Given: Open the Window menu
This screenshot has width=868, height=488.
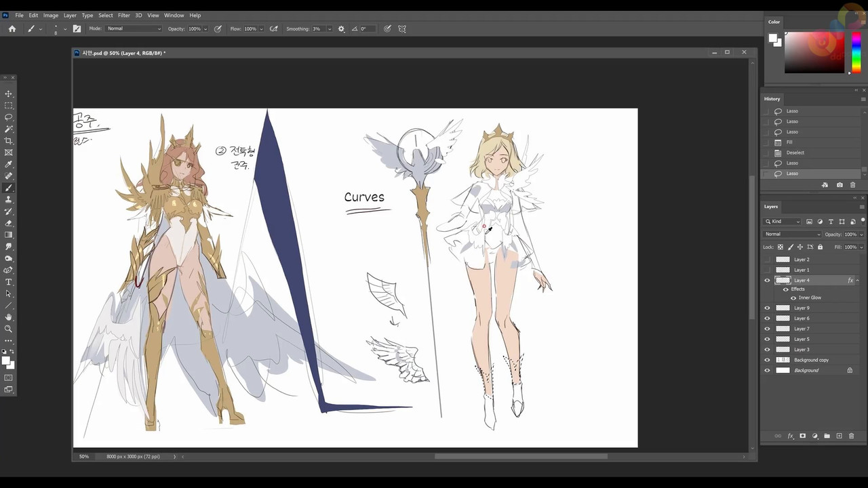Looking at the screenshot, I should [174, 15].
